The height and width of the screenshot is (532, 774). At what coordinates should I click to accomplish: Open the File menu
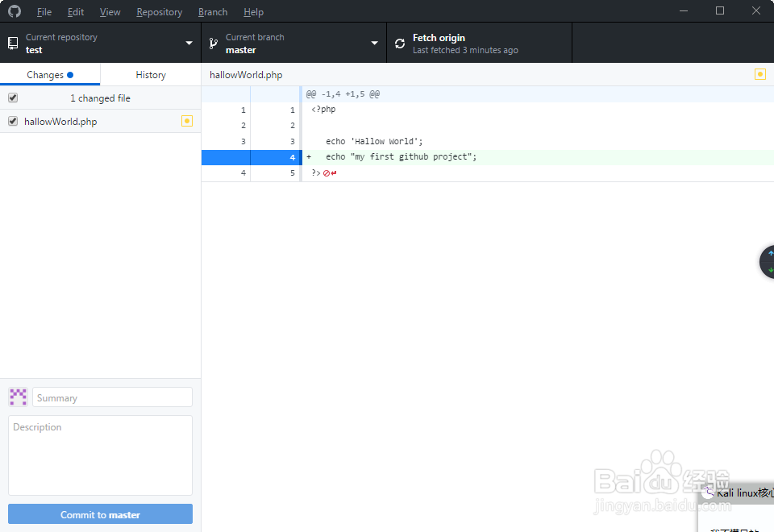point(44,12)
